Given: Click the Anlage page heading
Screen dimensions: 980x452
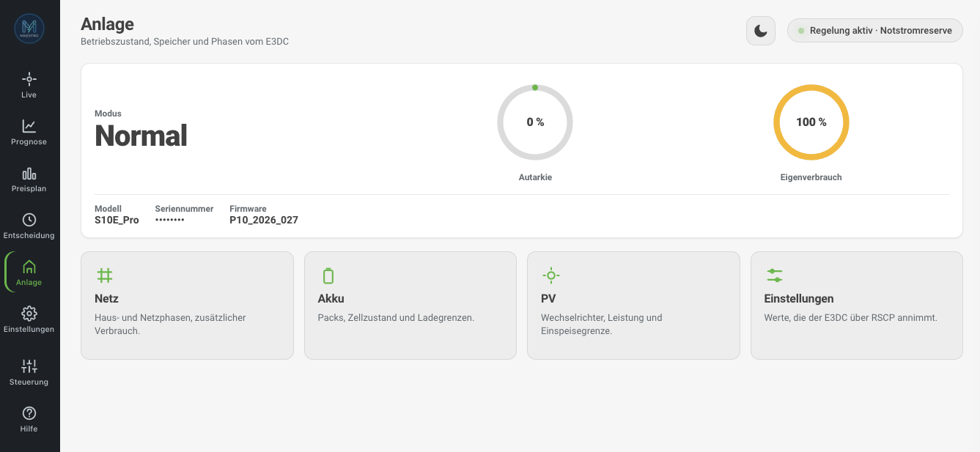Looking at the screenshot, I should 107,24.
